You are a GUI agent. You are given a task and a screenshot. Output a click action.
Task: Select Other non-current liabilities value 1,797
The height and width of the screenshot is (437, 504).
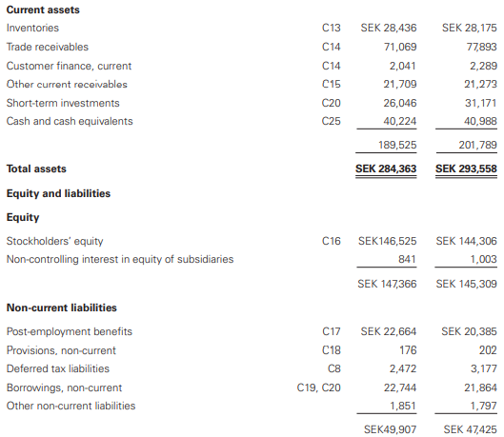(x=483, y=406)
